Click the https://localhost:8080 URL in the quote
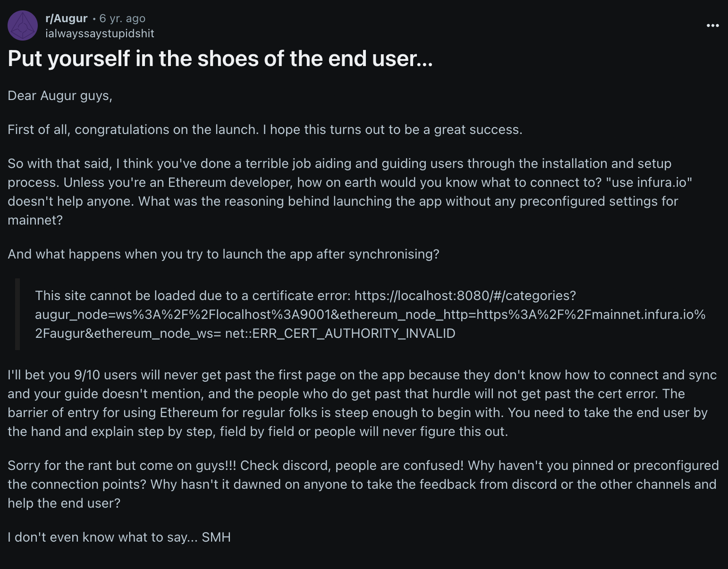Viewport: 728px width, 569px height. click(465, 296)
